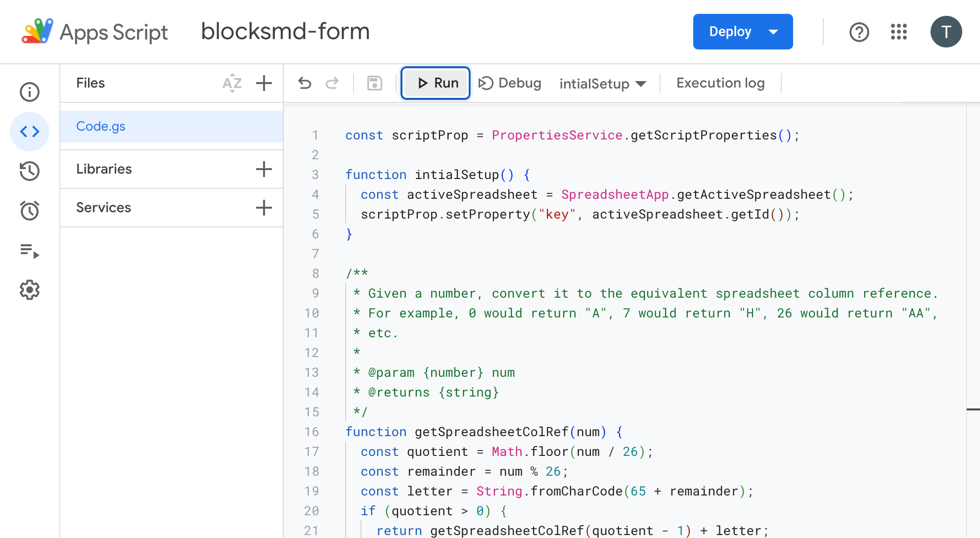Open Google apps grid launcher

click(x=898, y=32)
